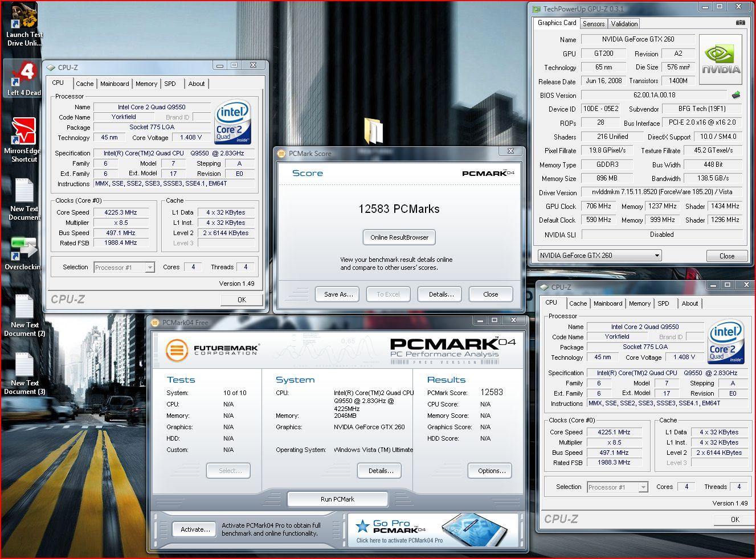Switch to Cache tab in left CPU-Z
Viewport: 756px width, 559px height.
(85, 84)
